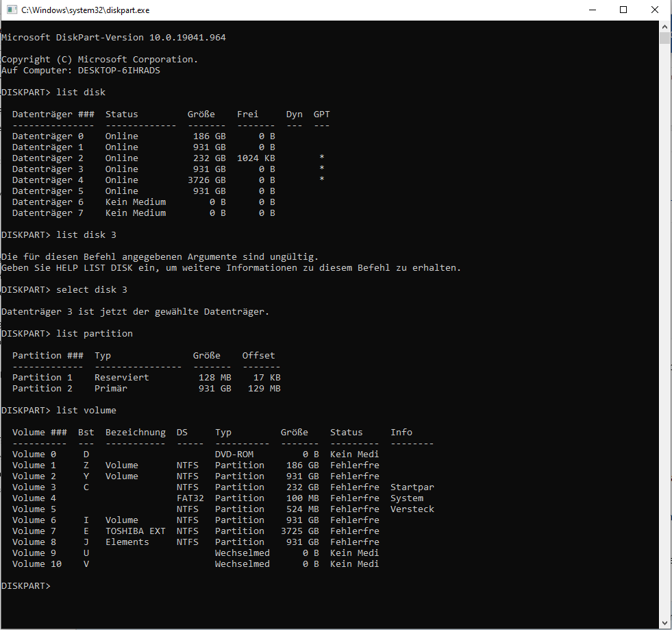This screenshot has width=672, height=630.
Task: Click the 'list disk 3' command line
Action: (59, 234)
